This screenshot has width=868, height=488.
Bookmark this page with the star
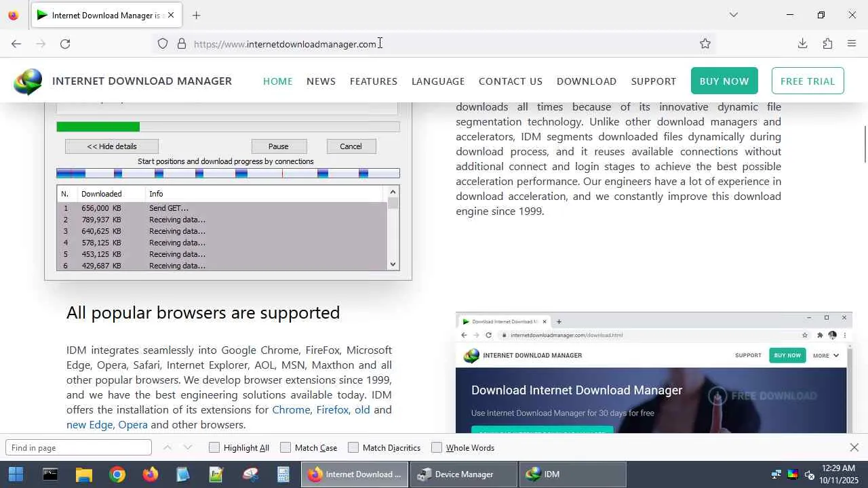coord(705,43)
